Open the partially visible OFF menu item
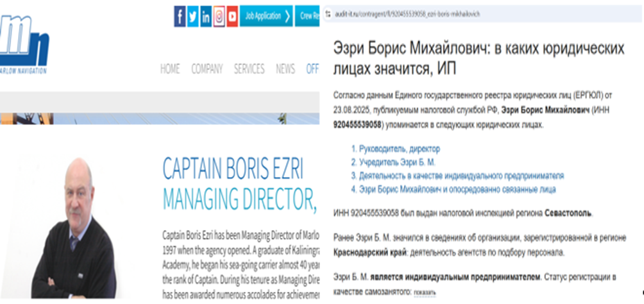Viewport: 644px width, 304px height. pos(312,69)
